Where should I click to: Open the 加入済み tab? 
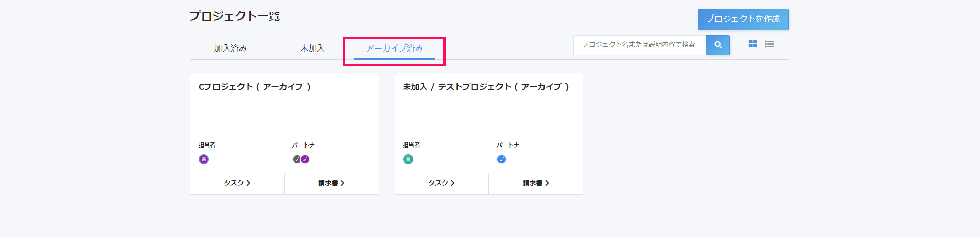pyautogui.click(x=231, y=48)
